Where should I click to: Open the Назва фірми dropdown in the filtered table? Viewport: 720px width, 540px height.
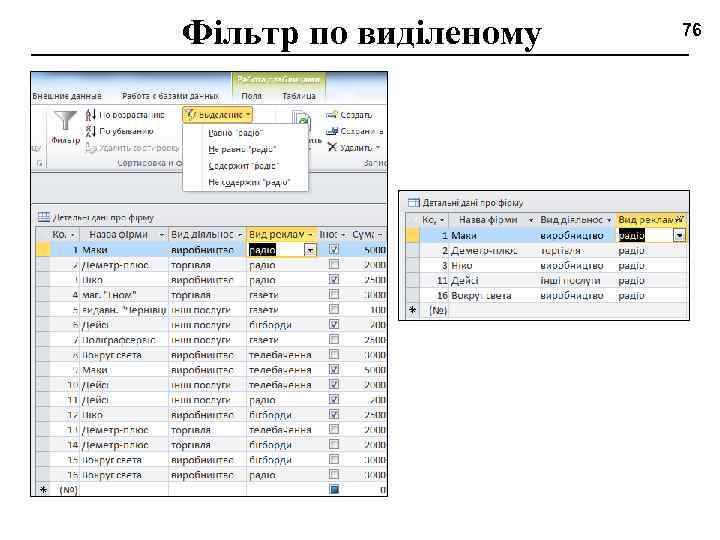pos(531,220)
